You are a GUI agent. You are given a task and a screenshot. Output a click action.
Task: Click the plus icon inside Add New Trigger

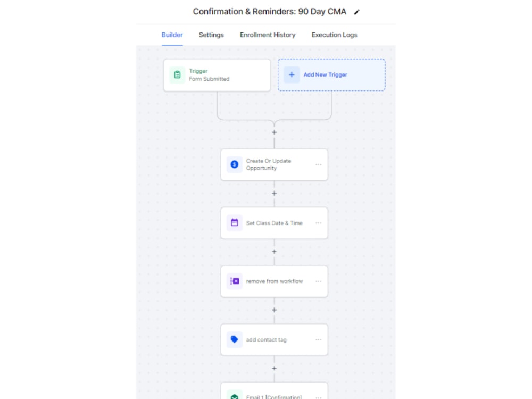(291, 74)
